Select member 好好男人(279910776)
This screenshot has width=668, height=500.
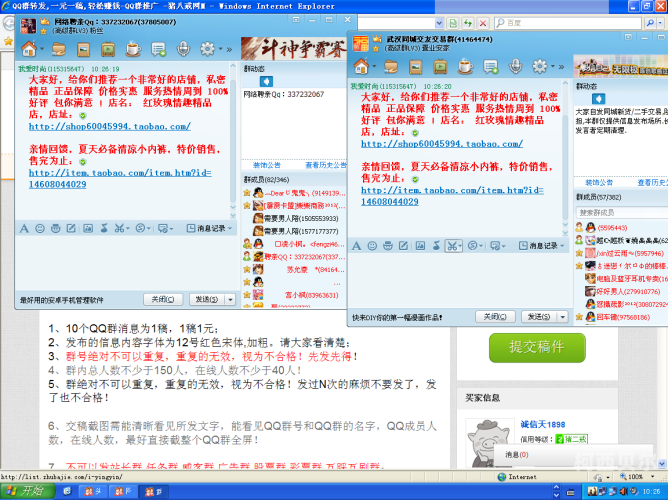[622, 292]
